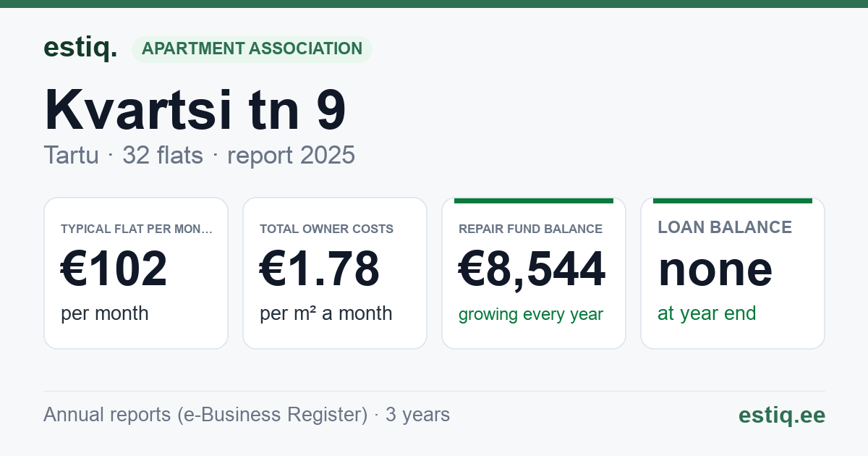Open the estiq.ee link
The width and height of the screenshot is (868, 456).
point(782,415)
